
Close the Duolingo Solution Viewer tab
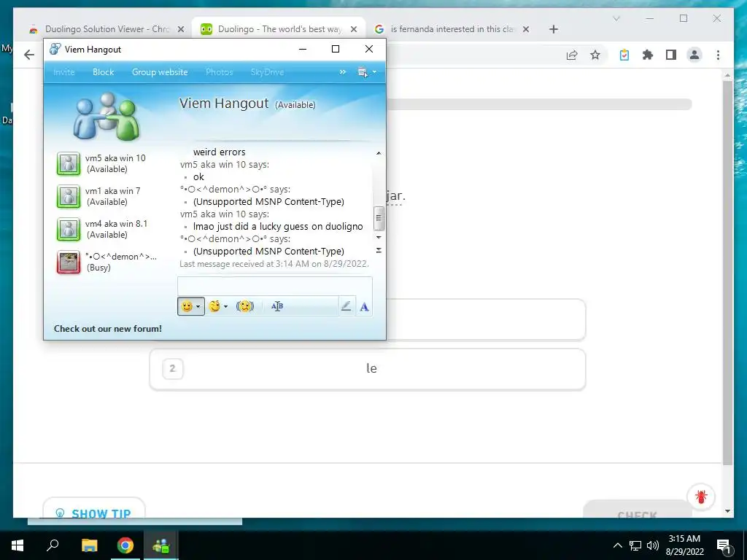(x=181, y=29)
